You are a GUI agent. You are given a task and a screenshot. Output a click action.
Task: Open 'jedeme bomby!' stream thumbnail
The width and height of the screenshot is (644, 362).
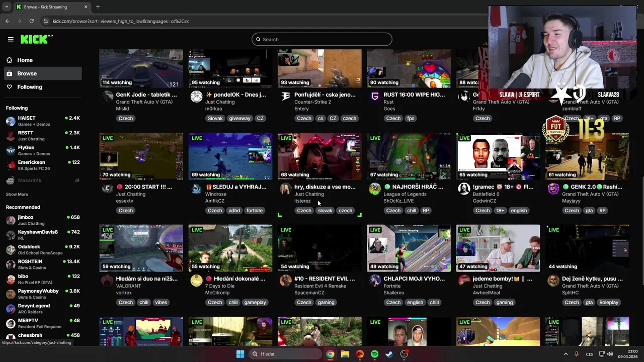pyautogui.click(x=498, y=248)
